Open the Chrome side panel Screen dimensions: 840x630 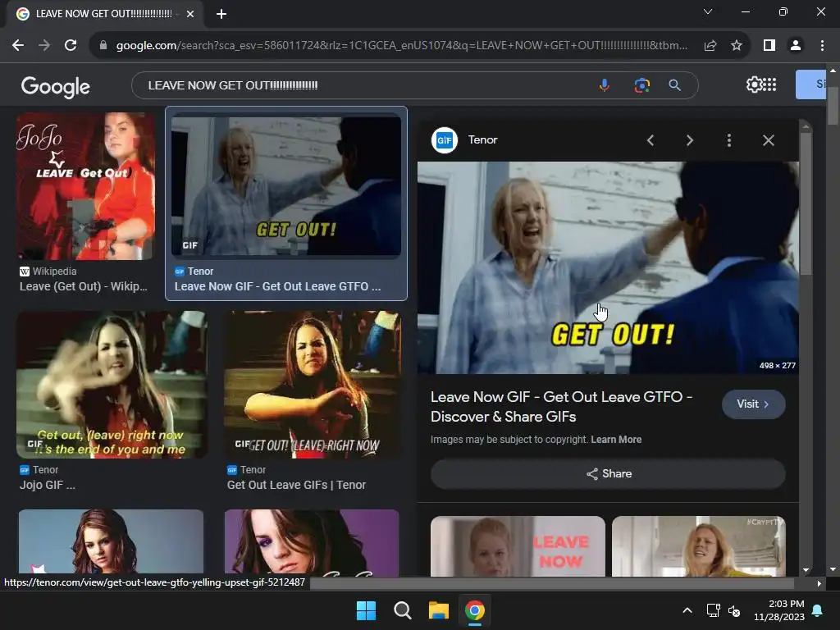pyautogui.click(x=769, y=46)
